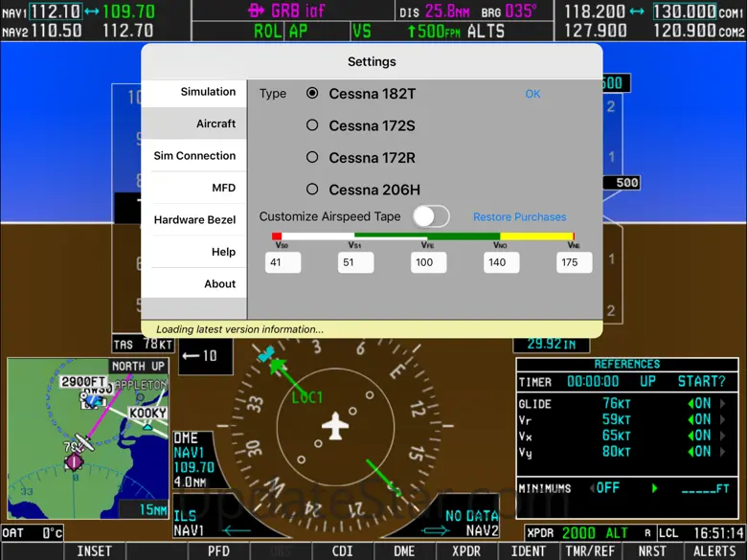
Task: Click the cyan heading bug on compass
Action: [266, 354]
